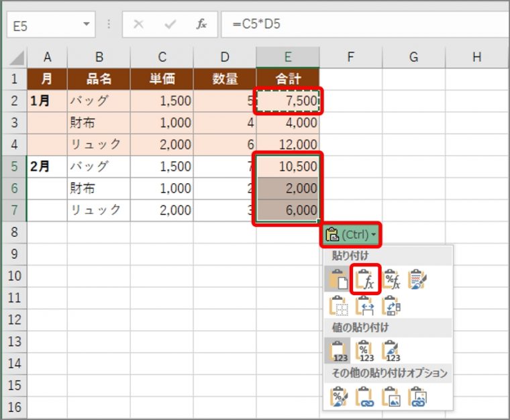510x420 pixels.
Task: Click the Paste (all) icon
Action: pyautogui.click(x=338, y=279)
